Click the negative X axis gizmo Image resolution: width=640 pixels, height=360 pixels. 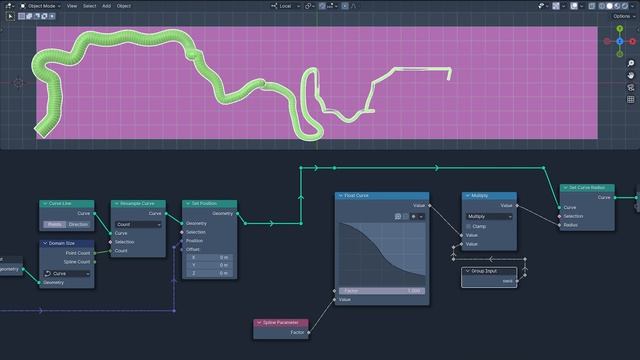coord(607,41)
